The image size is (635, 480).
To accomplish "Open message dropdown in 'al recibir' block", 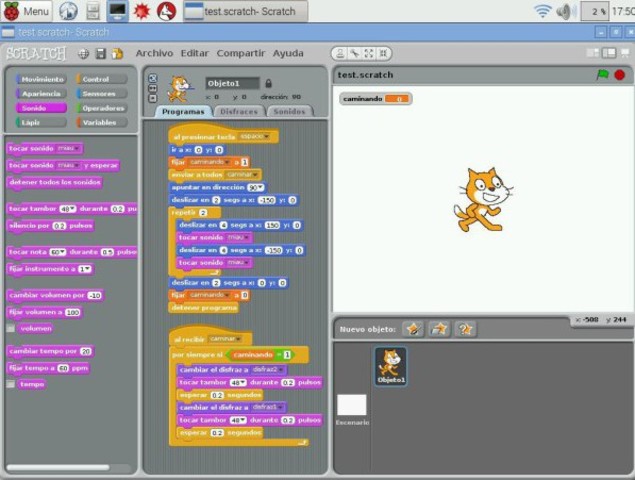I will pos(225,339).
